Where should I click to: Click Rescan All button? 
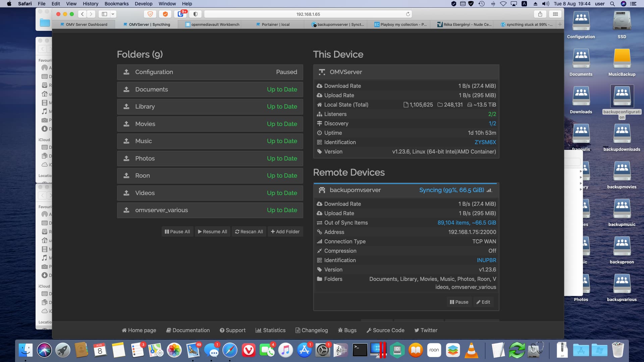[x=249, y=232]
